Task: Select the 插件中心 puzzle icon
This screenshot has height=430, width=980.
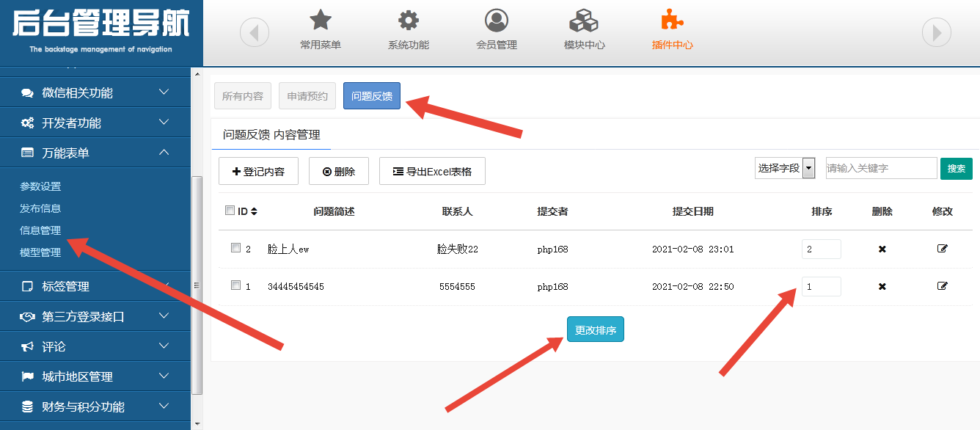Action: point(672,21)
